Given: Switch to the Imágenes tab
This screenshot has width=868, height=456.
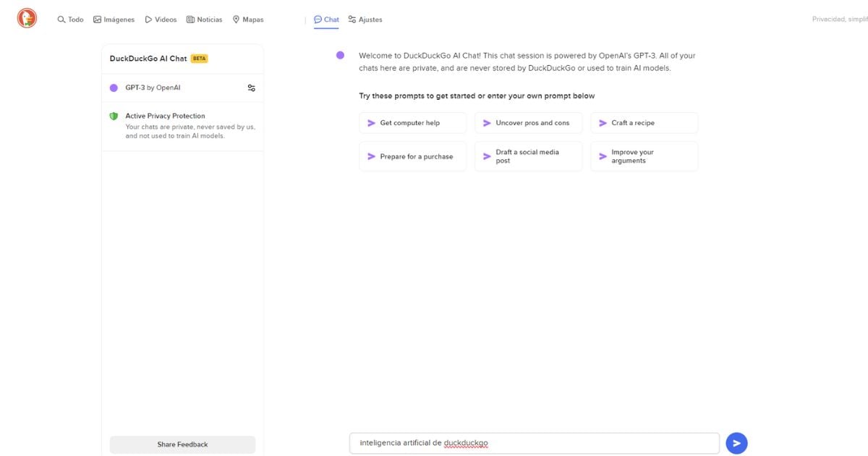Looking at the screenshot, I should click(x=114, y=20).
